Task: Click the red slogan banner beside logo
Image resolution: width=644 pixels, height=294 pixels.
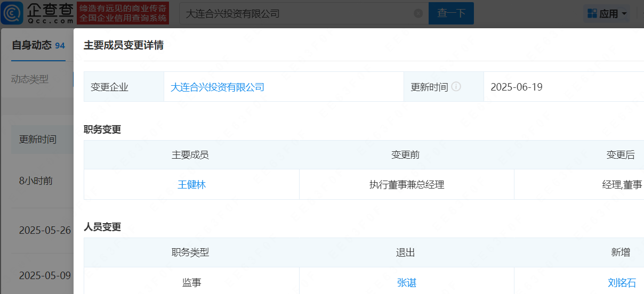Action: (x=123, y=13)
